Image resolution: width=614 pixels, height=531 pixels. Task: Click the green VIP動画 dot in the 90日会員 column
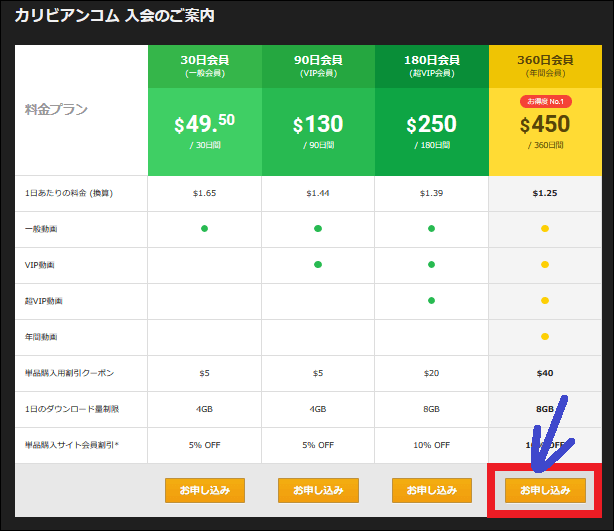pos(318,265)
